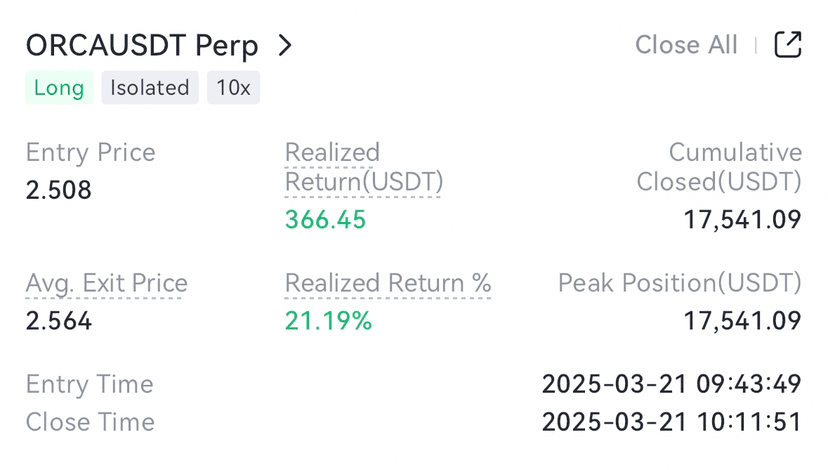Select the 2.508 entry price value
The height and width of the screenshot is (470, 828).
tap(59, 190)
